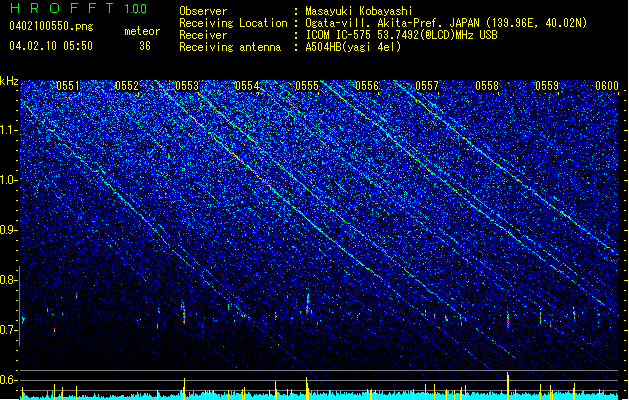Viewport: 629px width, 400px height.
Task: Click the meteor echo burst below 0555
Action: click(308, 304)
